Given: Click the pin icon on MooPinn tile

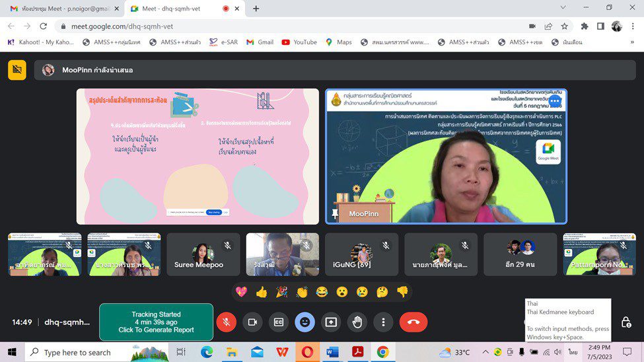Looking at the screenshot, I should pyautogui.click(x=335, y=213).
